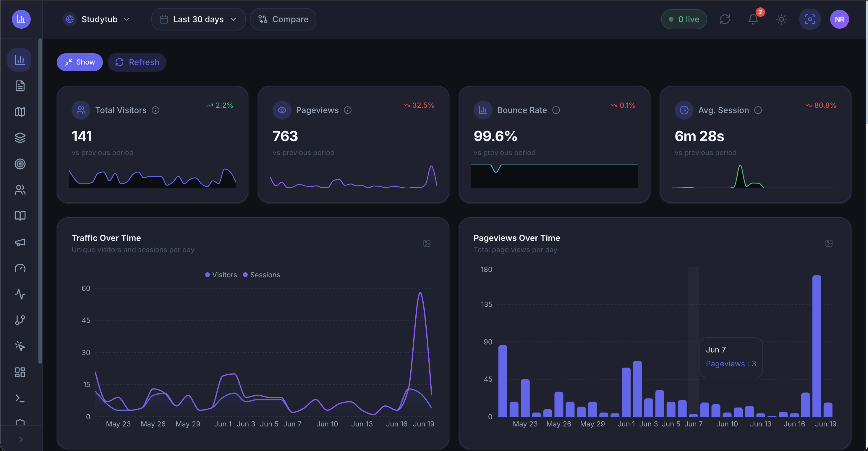The height and width of the screenshot is (451, 868).
Task: Click the tallest Jun 18 pageviews bar
Action: [817, 346]
